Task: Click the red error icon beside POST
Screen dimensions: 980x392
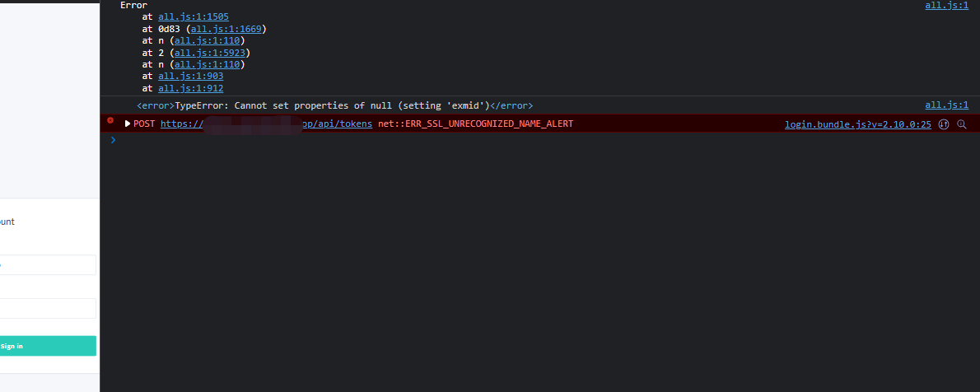Action: [x=110, y=120]
